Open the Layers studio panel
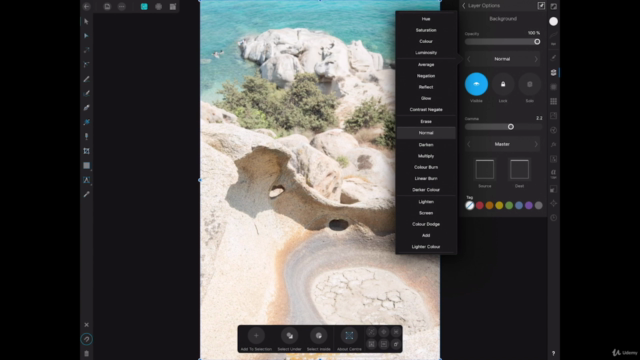This screenshot has height=360, width=640. click(553, 72)
